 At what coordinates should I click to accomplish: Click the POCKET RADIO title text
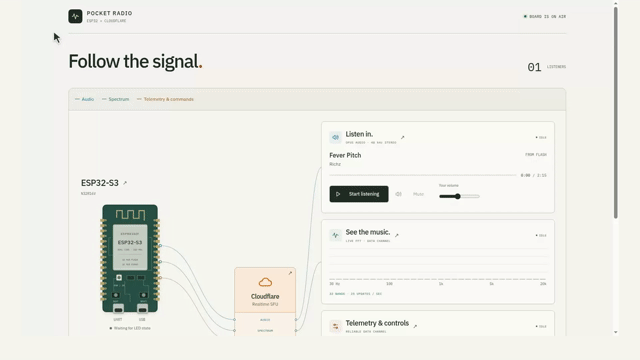pos(109,13)
